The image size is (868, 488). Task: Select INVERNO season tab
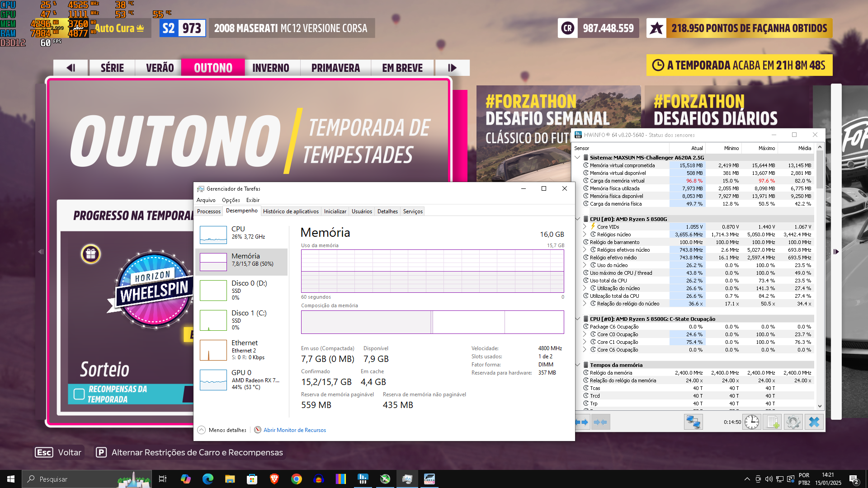click(x=271, y=68)
